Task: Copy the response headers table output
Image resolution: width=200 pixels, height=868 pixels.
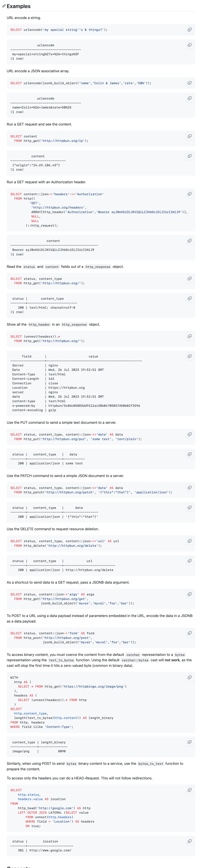Action: click(190, 356)
